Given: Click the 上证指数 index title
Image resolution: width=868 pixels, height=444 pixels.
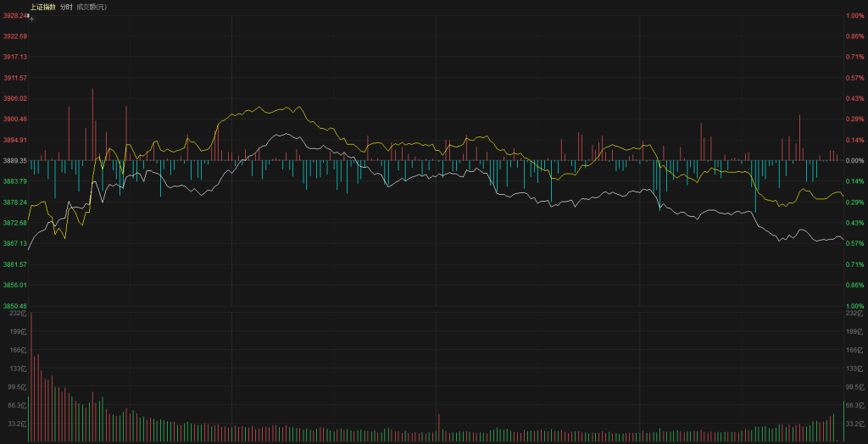Looking at the screenshot, I should 42,7.
